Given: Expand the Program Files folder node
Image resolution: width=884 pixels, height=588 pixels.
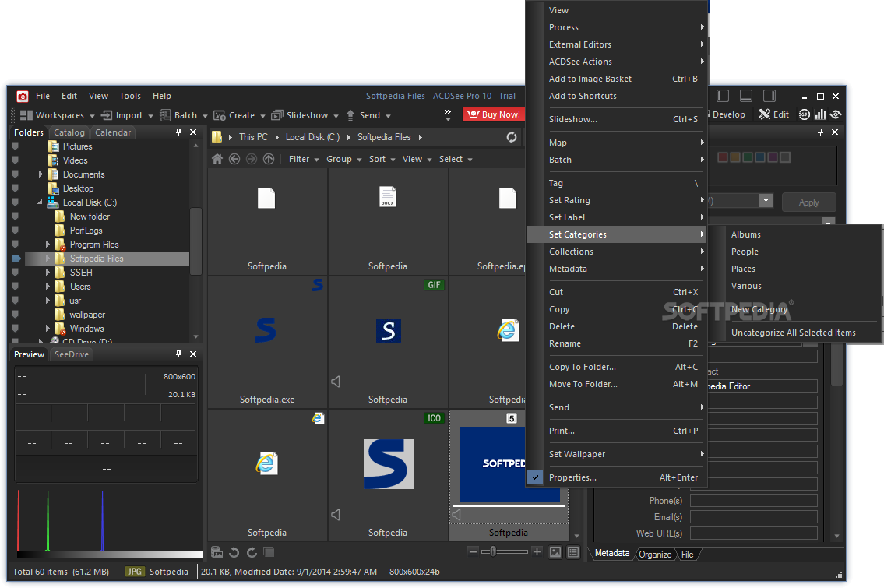Looking at the screenshot, I should point(48,245).
